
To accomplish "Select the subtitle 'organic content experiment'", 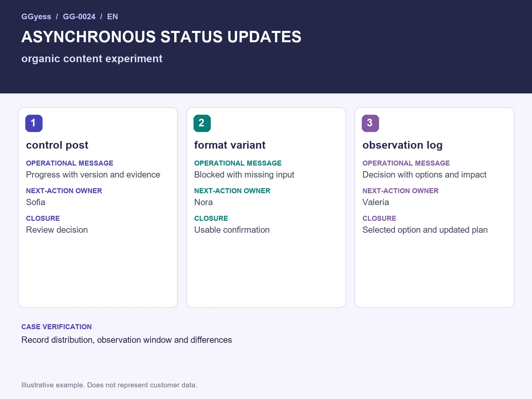I will [92, 59].
